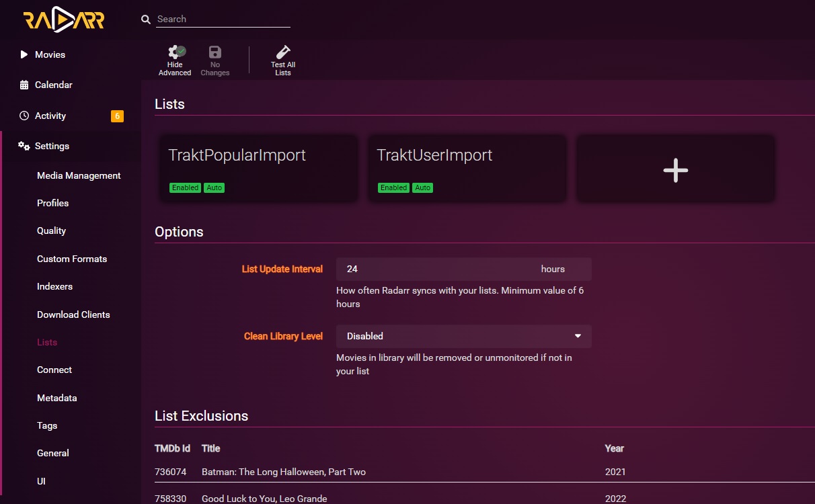Click the Options section heading
This screenshot has height=504, width=815.
tap(179, 232)
